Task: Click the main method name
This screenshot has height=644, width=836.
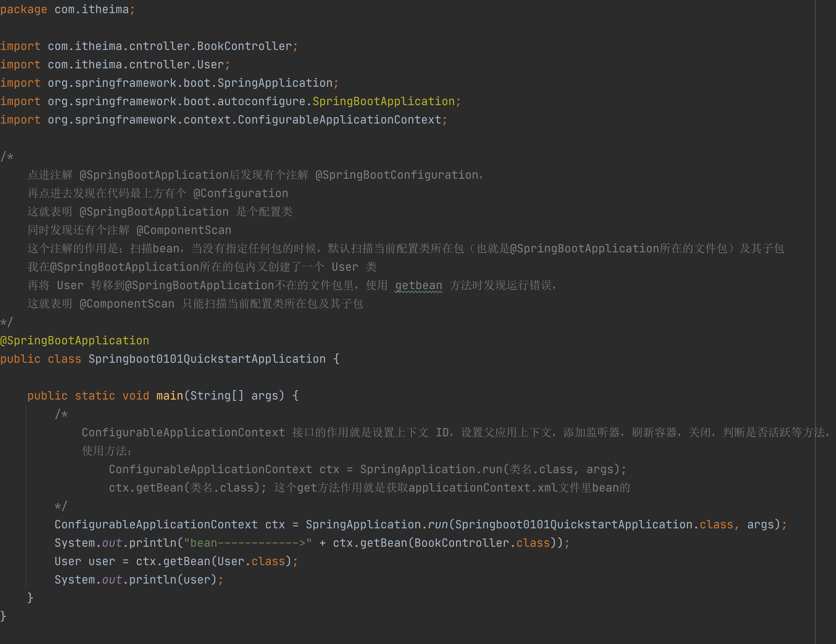Action: click(170, 395)
